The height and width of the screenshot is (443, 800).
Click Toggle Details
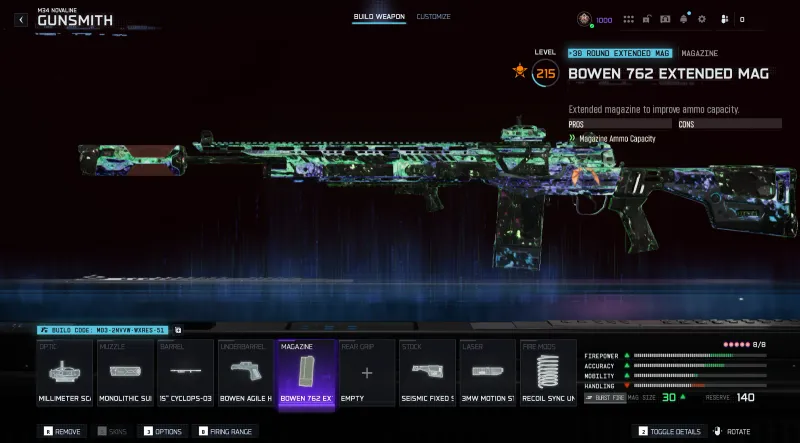click(x=669, y=431)
